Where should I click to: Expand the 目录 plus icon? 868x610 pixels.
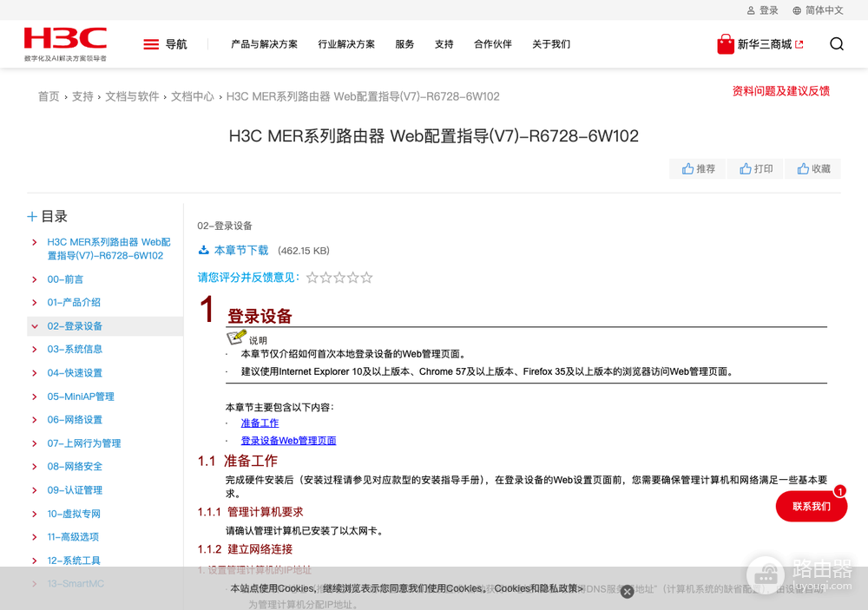(x=32, y=216)
